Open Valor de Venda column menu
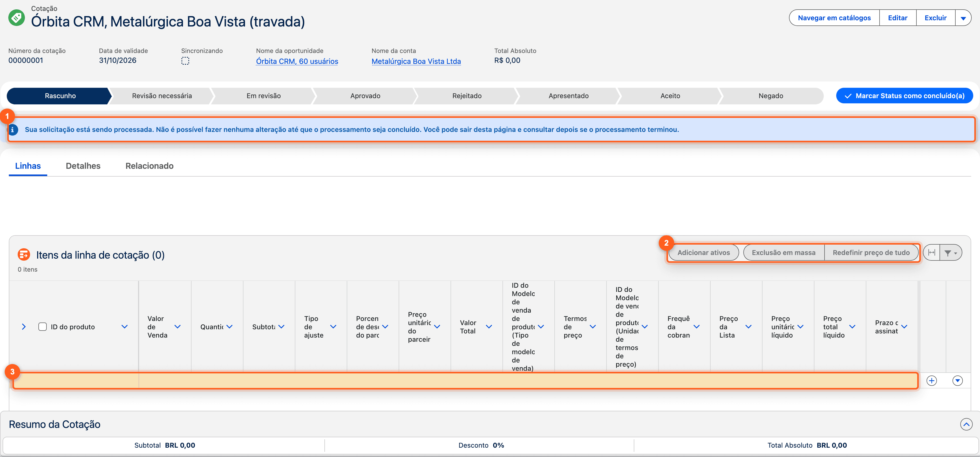 pos(177,326)
